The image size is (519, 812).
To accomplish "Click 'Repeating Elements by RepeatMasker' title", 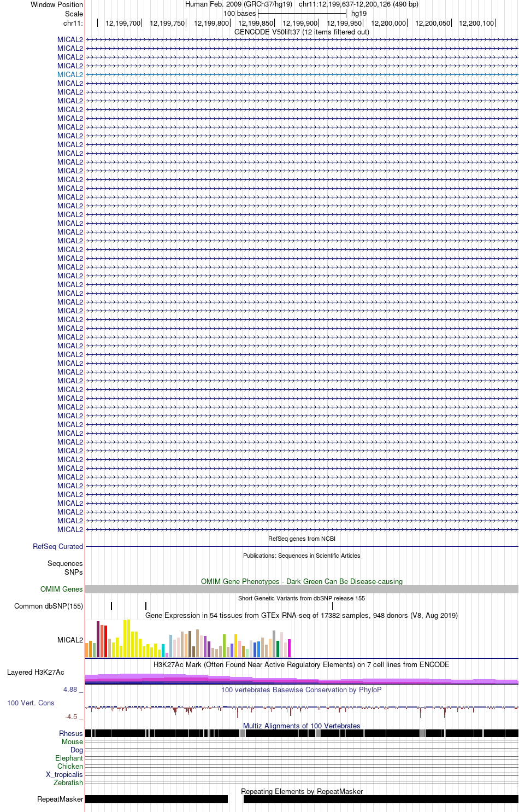I will [302, 791].
